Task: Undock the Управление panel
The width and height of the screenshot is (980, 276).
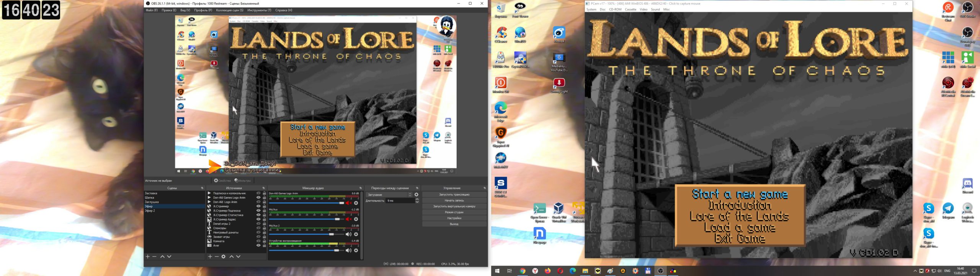Action: tap(484, 188)
